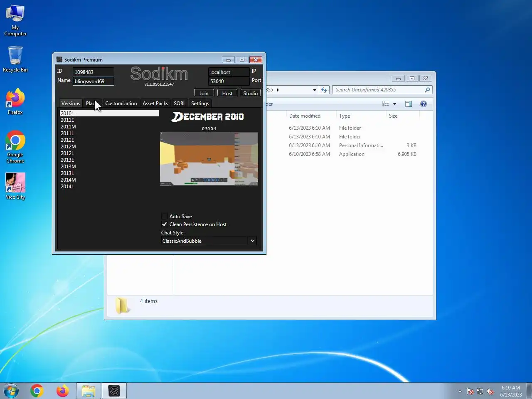This screenshot has height=399, width=532.
Task: Click Chrome icon in the taskbar
Action: (37, 391)
